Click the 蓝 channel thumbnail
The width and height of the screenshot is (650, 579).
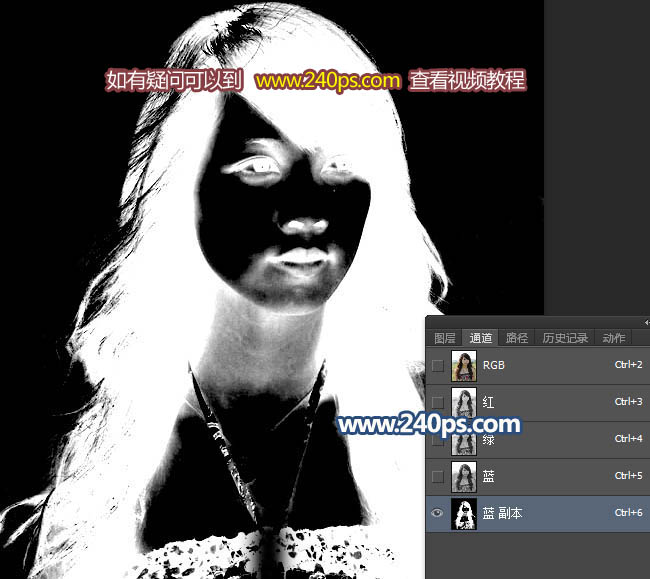(463, 476)
